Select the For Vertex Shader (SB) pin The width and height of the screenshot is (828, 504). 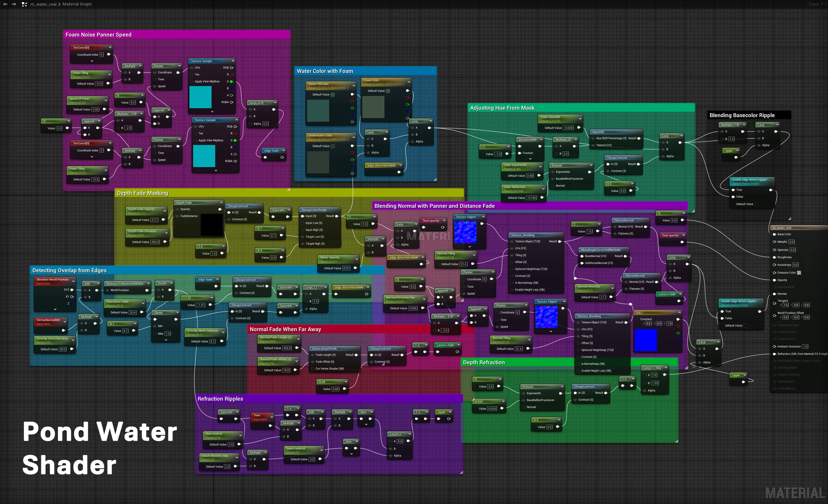[313, 369]
